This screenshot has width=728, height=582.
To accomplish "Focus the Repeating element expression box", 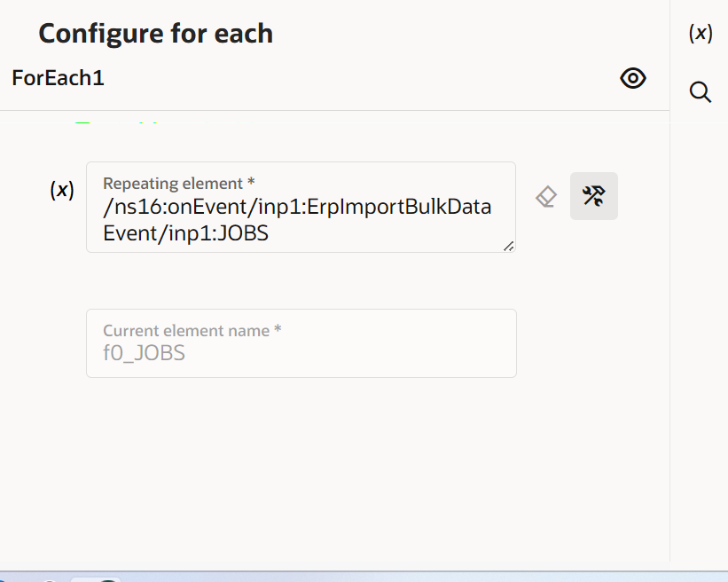I will click(x=301, y=218).
